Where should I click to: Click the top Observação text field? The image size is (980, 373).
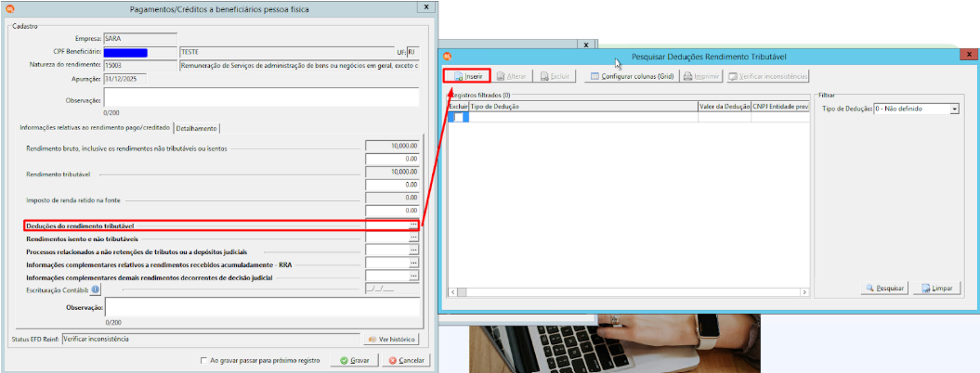(x=261, y=98)
